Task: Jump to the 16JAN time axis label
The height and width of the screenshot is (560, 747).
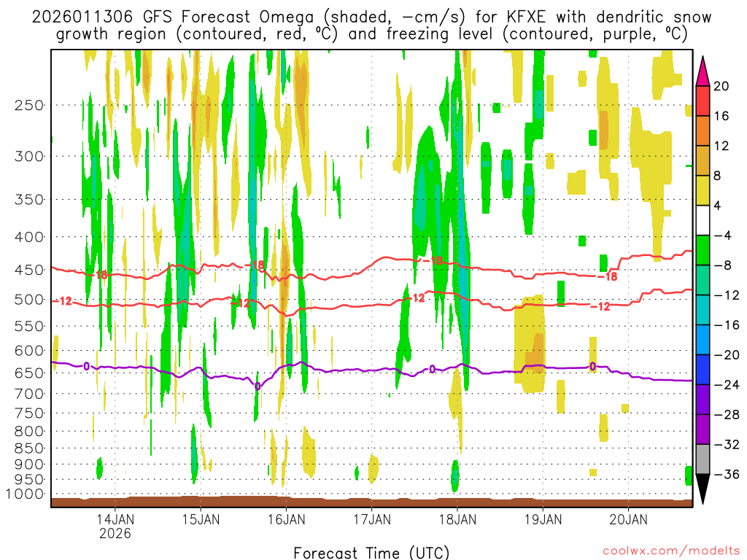Action: (x=286, y=519)
